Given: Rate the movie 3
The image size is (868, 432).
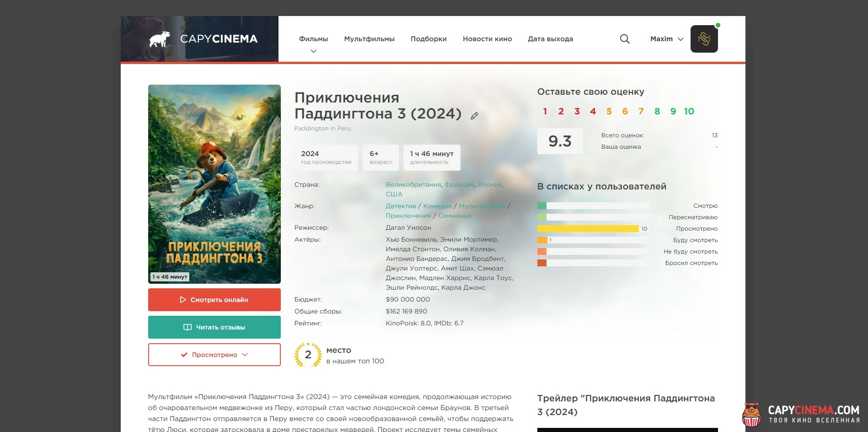Looking at the screenshot, I should (577, 111).
